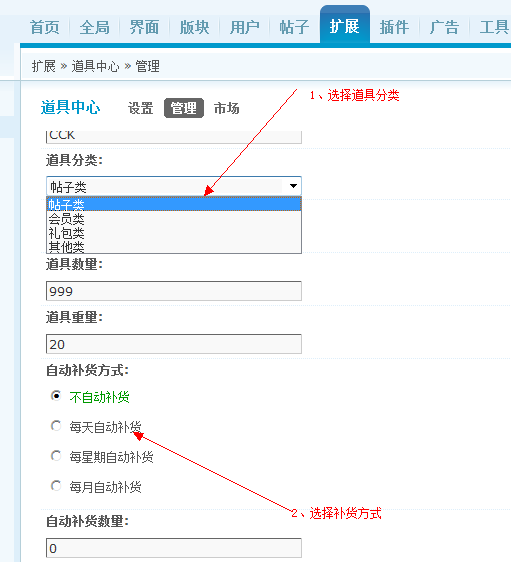Select the 设置 sub-tab in 道具中心
The image size is (511, 562).
coord(140,108)
